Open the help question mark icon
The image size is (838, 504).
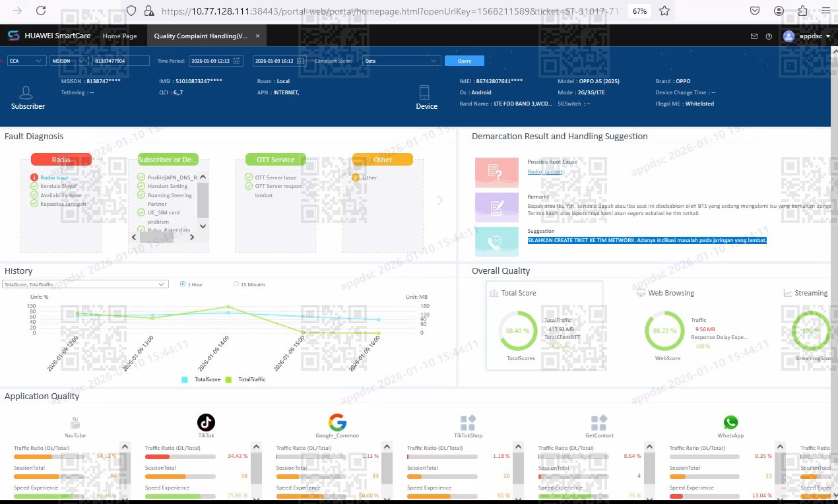(769, 36)
